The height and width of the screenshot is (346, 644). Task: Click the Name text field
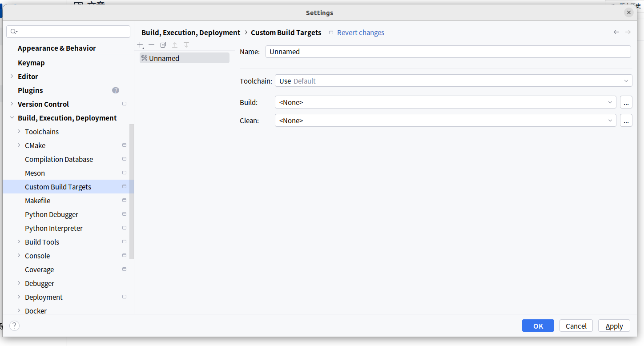448,52
